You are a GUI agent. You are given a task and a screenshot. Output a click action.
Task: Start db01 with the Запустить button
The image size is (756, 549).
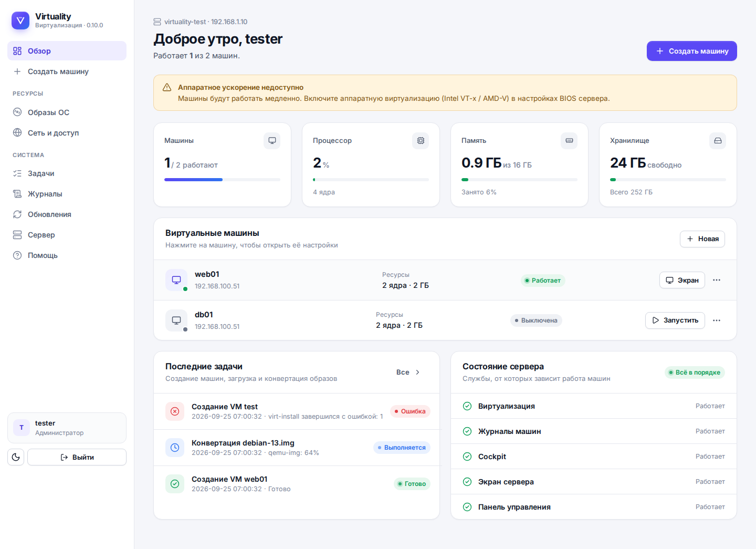tap(675, 320)
